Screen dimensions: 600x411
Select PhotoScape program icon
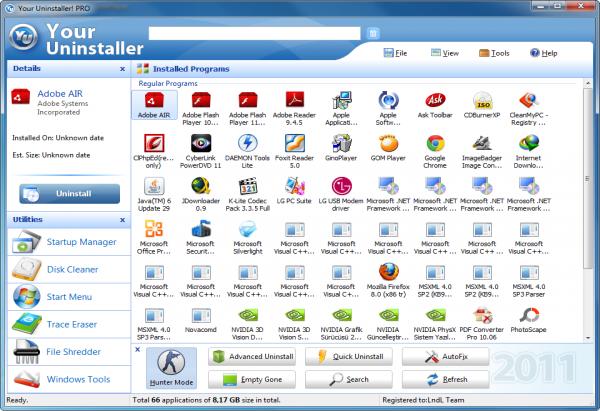(529, 319)
